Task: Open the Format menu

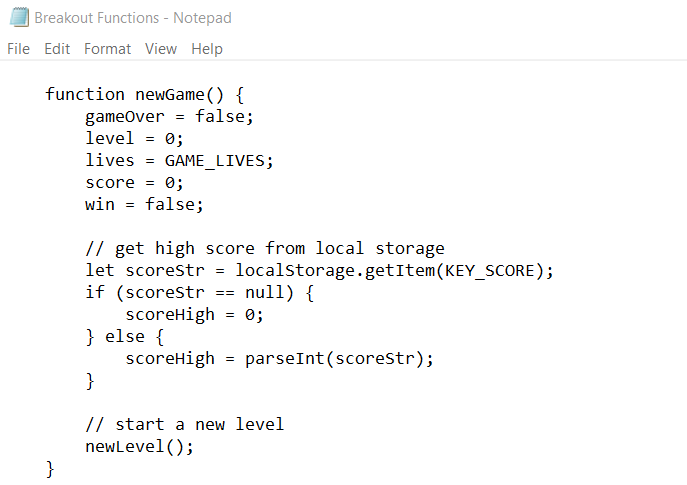Action: tap(107, 48)
